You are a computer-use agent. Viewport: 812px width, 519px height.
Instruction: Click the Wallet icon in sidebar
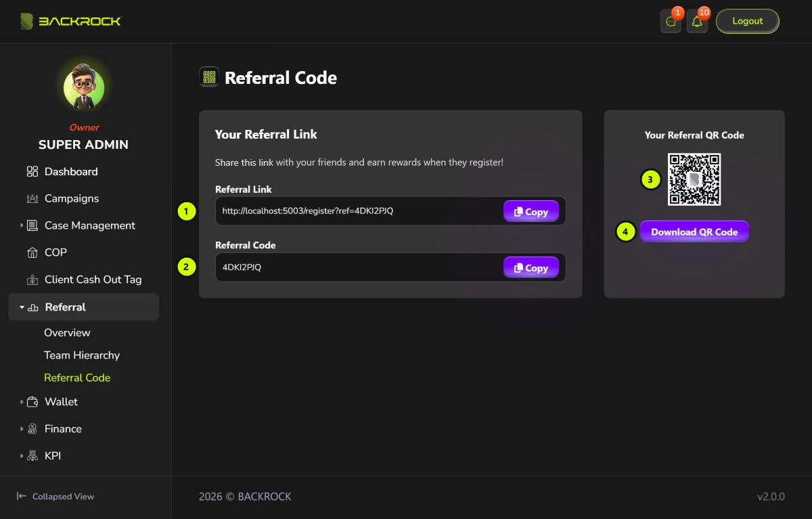[x=32, y=402]
